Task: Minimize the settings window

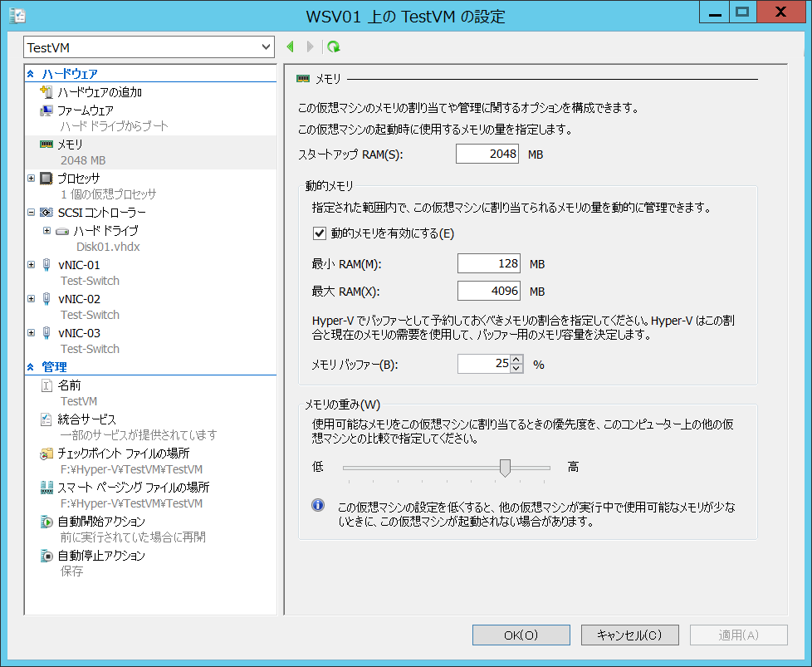Action: pyautogui.click(x=715, y=12)
